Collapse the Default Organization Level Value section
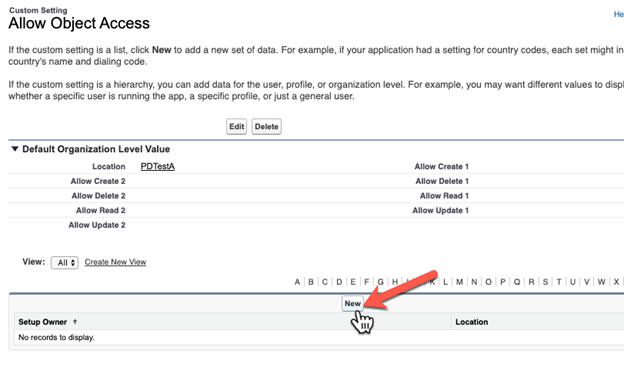This screenshot has height=367, width=624. [x=15, y=149]
